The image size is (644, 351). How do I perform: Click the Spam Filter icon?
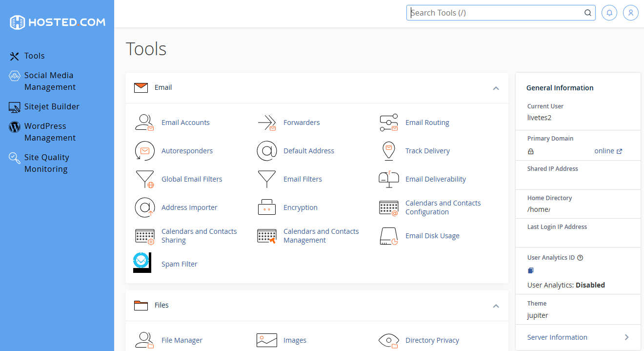click(142, 263)
